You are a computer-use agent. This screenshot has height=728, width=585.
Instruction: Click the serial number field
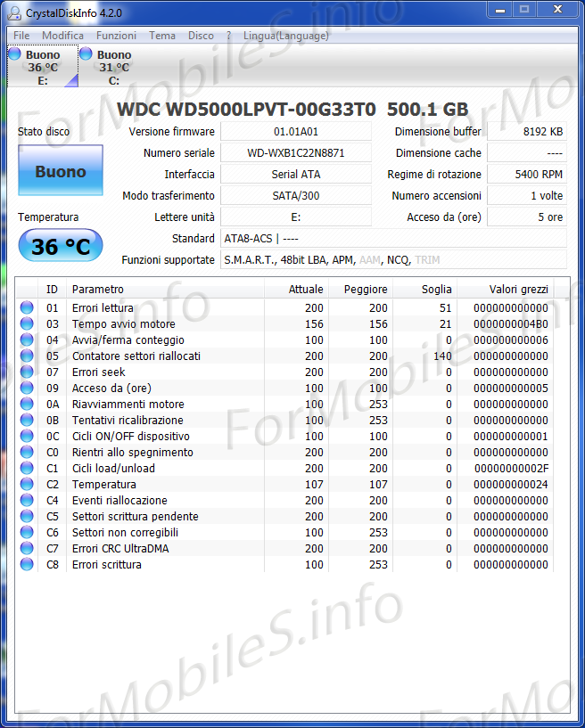pyautogui.click(x=296, y=153)
